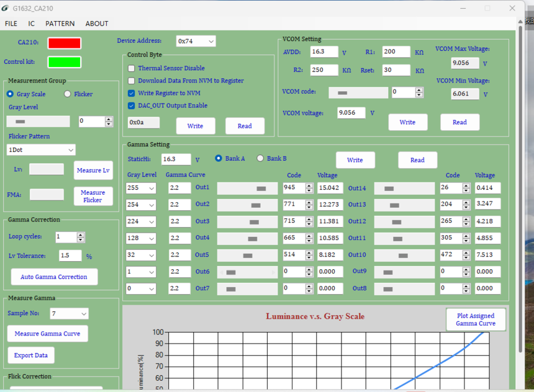The height and width of the screenshot is (392, 534).
Task: Click the Out5 code slider
Action: [248, 256]
